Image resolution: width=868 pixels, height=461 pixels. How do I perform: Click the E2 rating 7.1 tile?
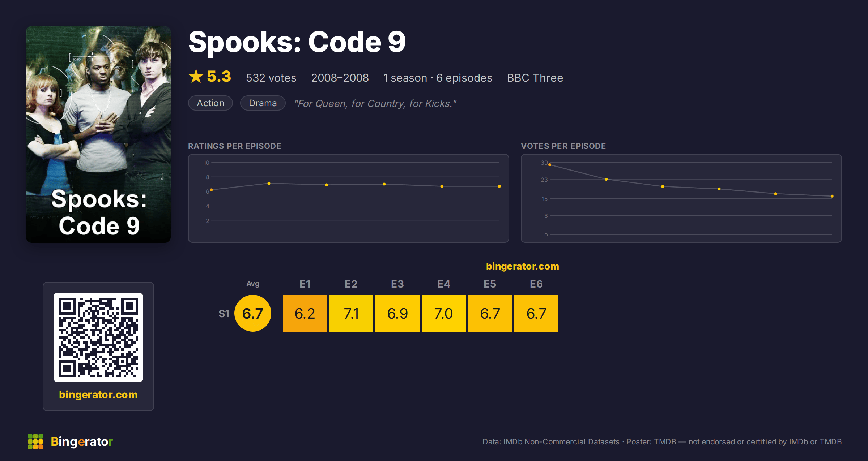(x=351, y=313)
